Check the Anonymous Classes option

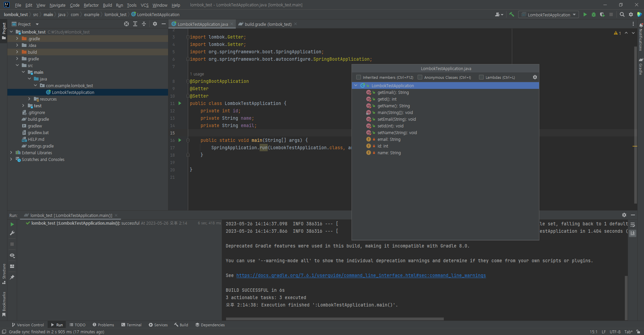pyautogui.click(x=420, y=77)
